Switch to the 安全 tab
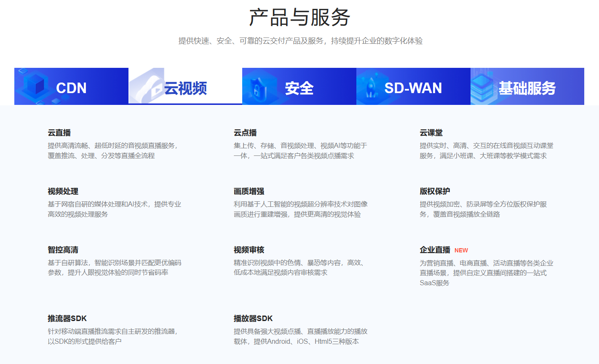599x364 pixels. (x=299, y=86)
